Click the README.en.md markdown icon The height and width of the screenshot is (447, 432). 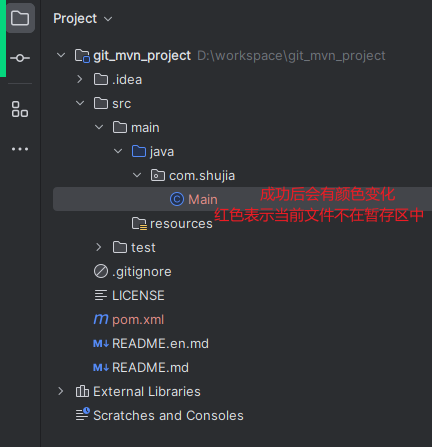click(x=101, y=343)
